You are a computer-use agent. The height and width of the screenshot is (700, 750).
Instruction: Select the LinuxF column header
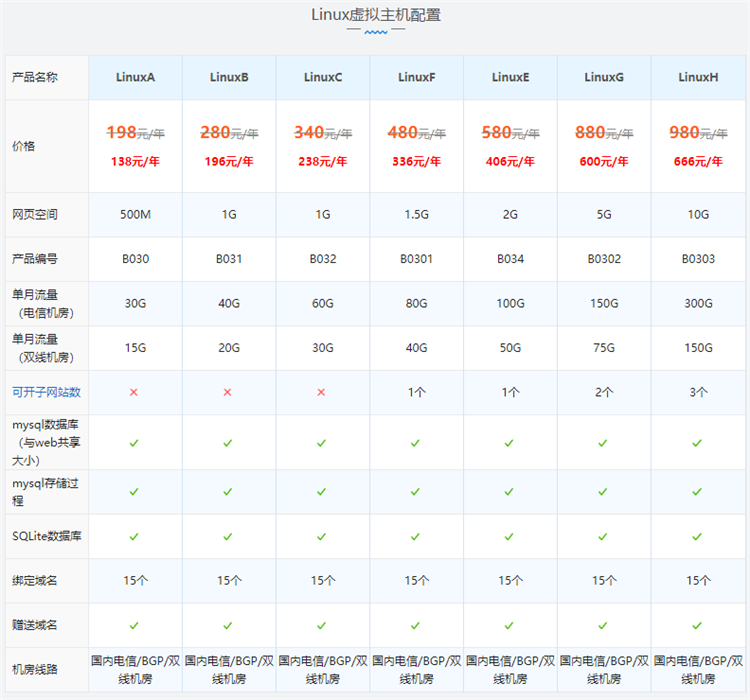[x=416, y=77]
